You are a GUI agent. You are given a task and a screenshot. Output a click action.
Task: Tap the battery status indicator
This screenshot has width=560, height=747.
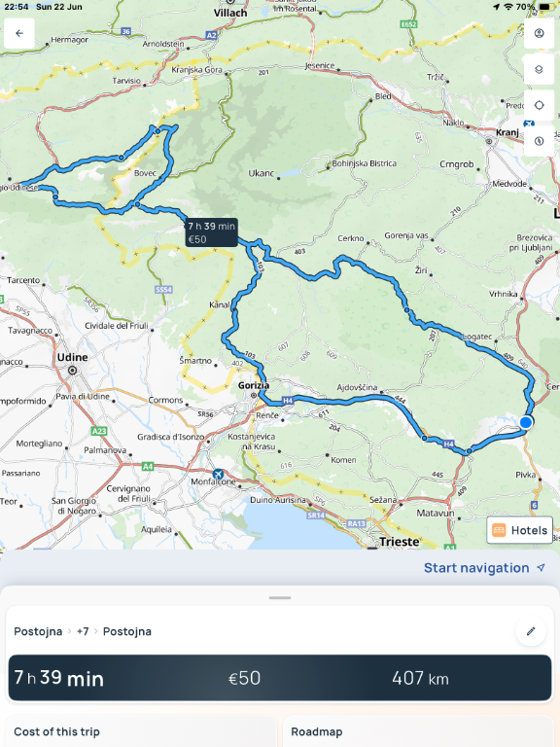tap(545, 7)
